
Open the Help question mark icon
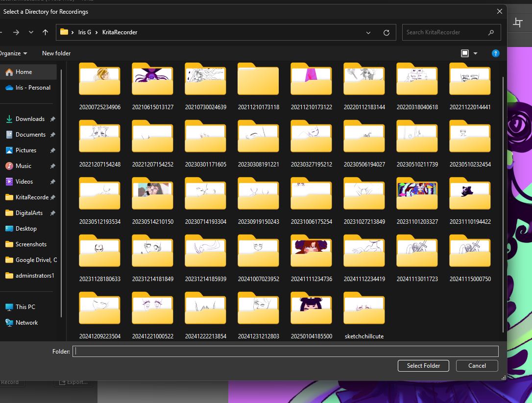click(495, 53)
